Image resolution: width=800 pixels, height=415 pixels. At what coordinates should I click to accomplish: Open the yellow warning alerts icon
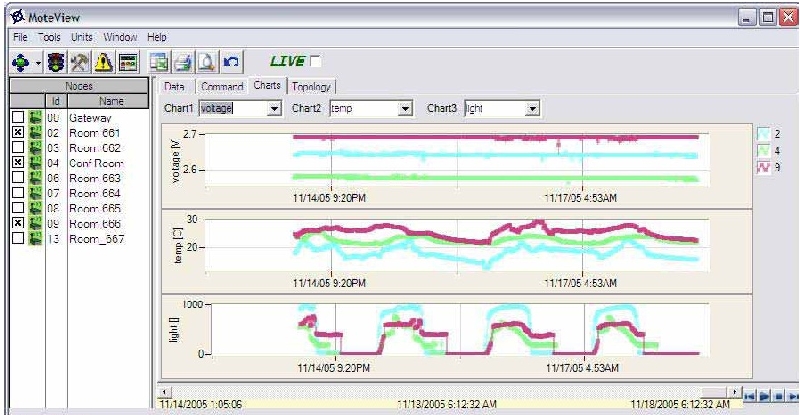pos(104,62)
